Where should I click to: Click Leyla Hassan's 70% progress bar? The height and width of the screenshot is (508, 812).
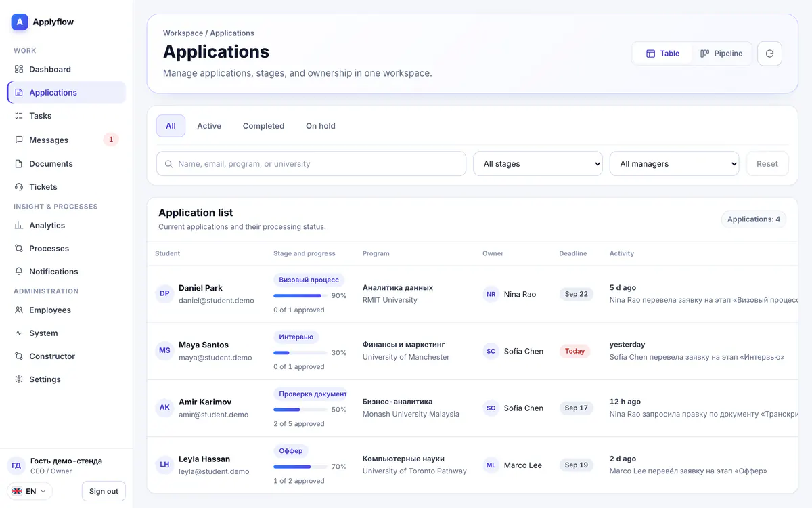[300, 466]
